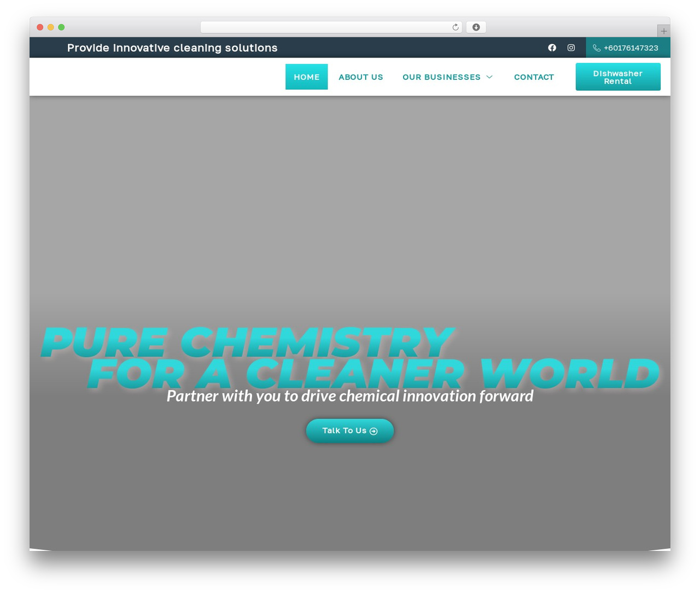Click the 'Pure Chemistry' headline line
Viewport: 700px width, 593px height.
(x=248, y=342)
